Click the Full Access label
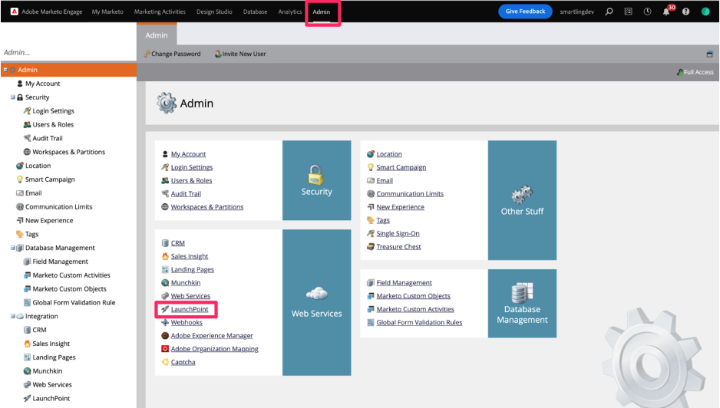 (x=698, y=72)
